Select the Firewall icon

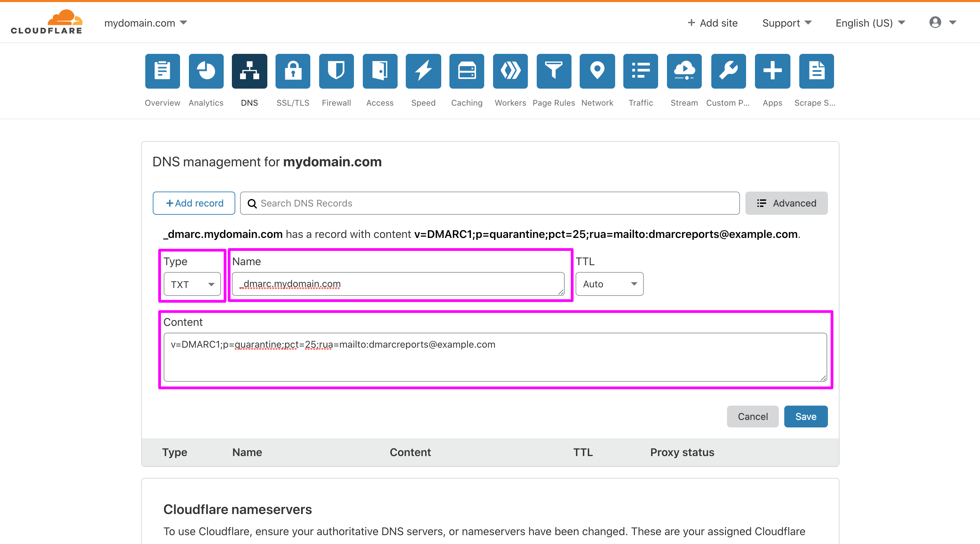click(336, 71)
